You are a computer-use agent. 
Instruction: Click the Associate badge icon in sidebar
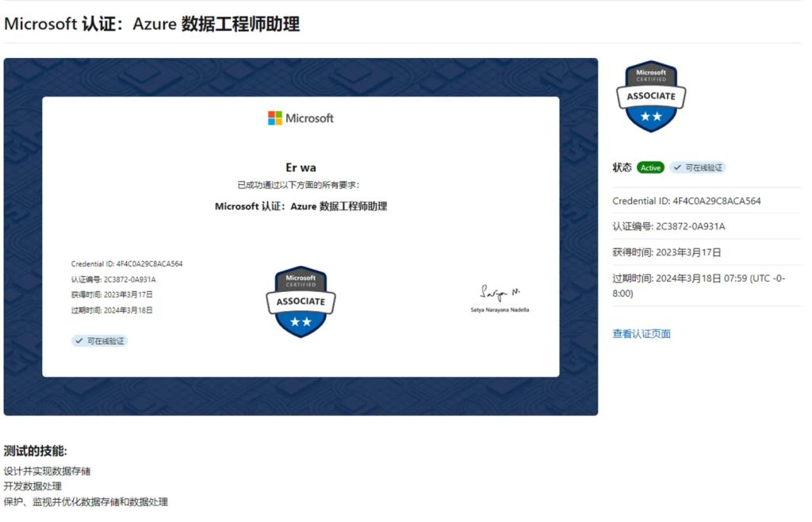click(x=651, y=97)
